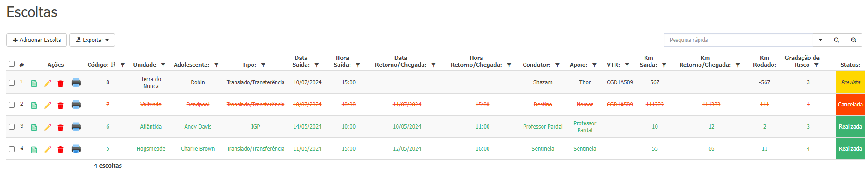This screenshot has width=868, height=176.
Task: Delete the Terra do Nunca escolta
Action: pos(60,83)
